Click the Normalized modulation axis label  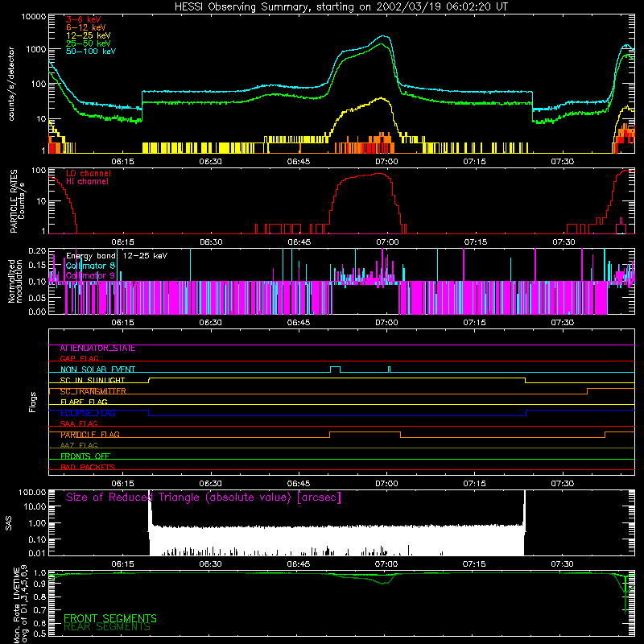coord(14,281)
